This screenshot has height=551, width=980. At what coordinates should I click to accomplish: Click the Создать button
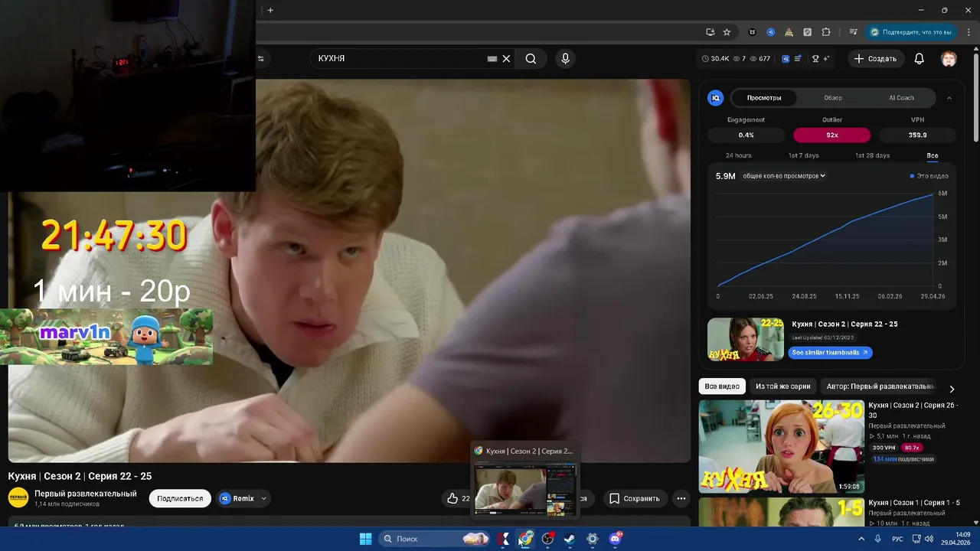[x=875, y=59]
